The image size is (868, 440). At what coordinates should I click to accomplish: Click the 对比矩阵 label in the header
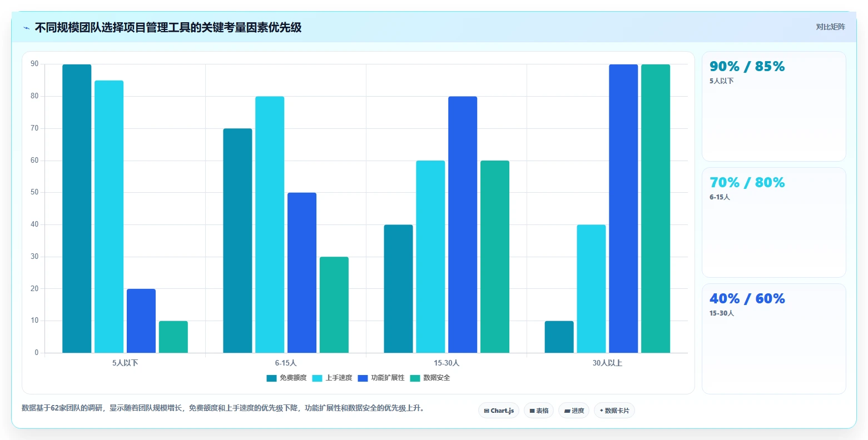[830, 27]
